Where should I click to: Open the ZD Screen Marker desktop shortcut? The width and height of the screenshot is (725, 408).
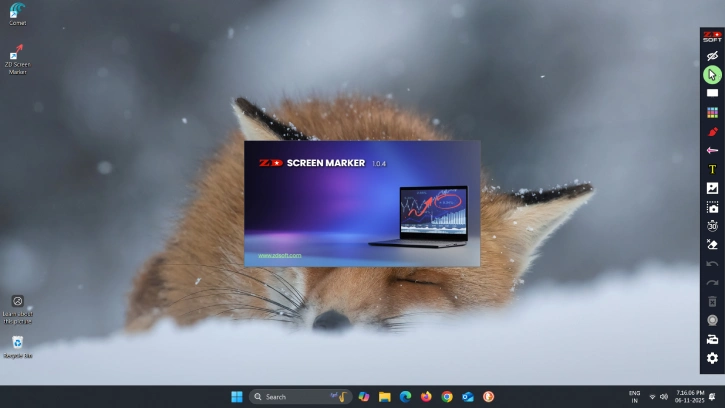pyautogui.click(x=18, y=59)
